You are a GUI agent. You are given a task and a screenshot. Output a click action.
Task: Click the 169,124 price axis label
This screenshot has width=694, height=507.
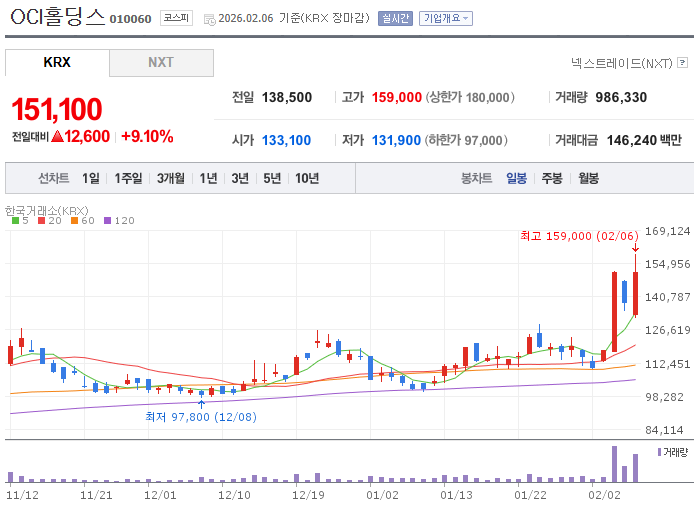(667, 231)
